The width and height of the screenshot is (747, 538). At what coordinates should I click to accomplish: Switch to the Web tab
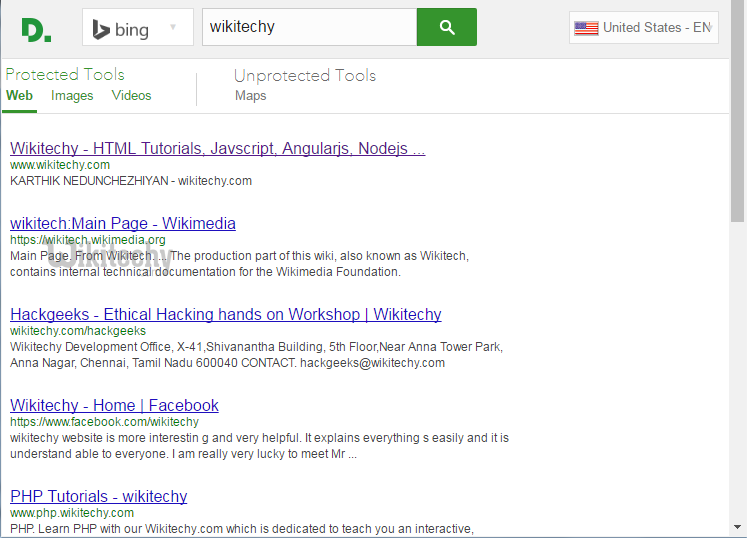click(x=19, y=96)
